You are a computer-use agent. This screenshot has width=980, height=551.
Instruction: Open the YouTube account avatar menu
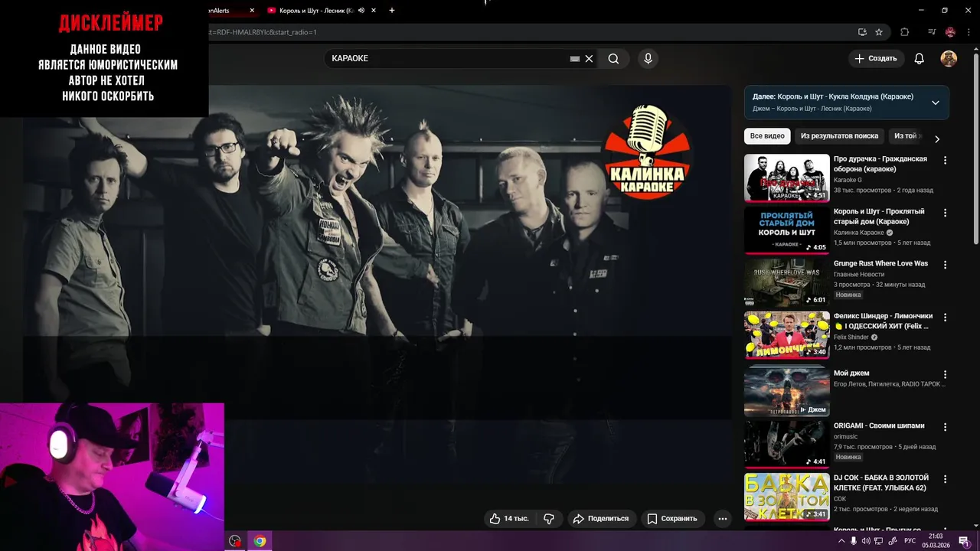(949, 58)
